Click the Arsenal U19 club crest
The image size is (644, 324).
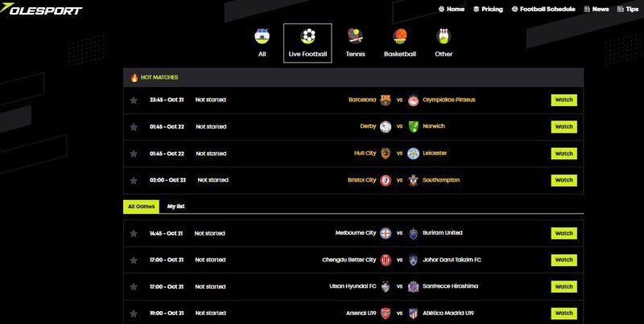coord(386,314)
